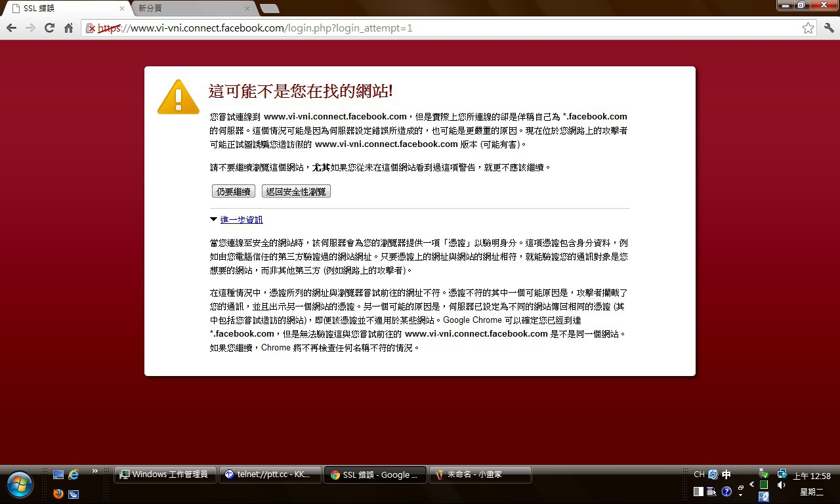The image size is (840, 504).
Task: Open a new tab with the tab-strip button
Action: click(269, 9)
